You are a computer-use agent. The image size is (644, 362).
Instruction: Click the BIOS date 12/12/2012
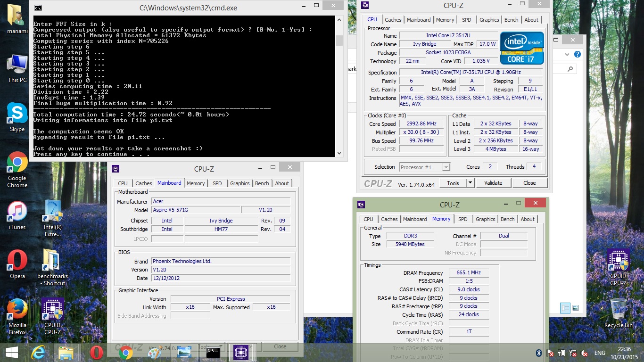pos(221,278)
